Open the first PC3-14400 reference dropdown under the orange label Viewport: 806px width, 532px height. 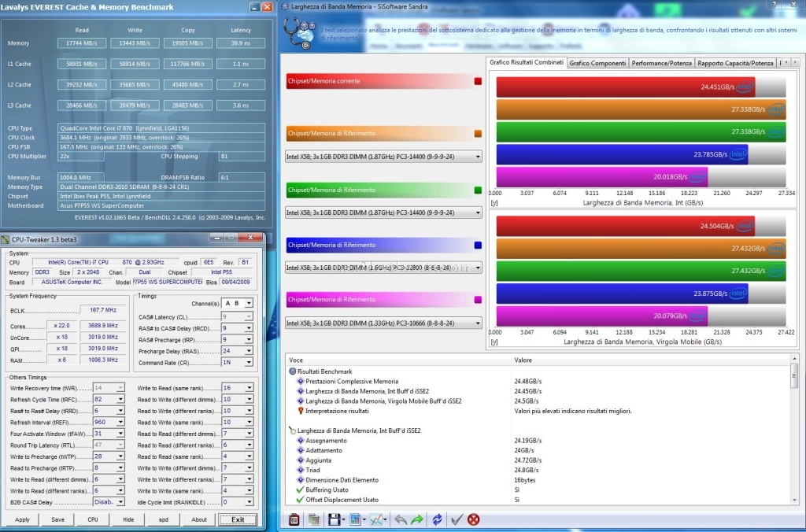383,157
